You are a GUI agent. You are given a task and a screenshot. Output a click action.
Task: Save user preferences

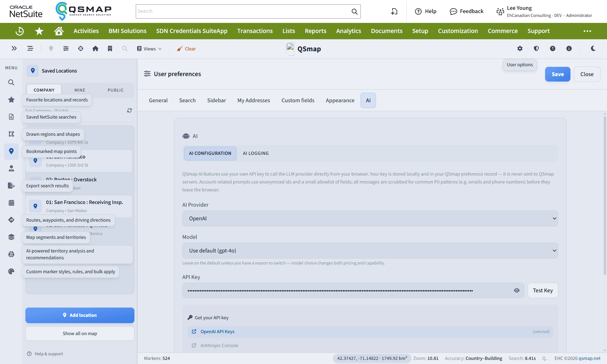click(558, 74)
